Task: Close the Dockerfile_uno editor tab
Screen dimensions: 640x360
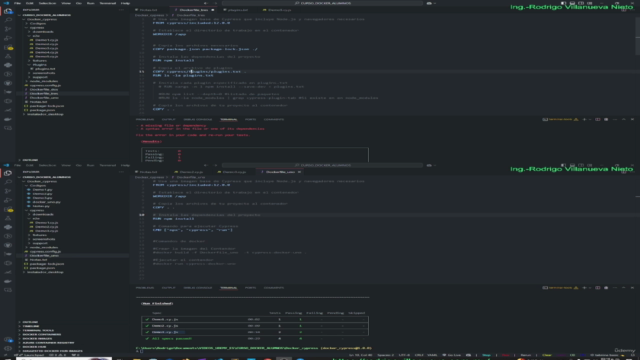Action: [299, 172]
